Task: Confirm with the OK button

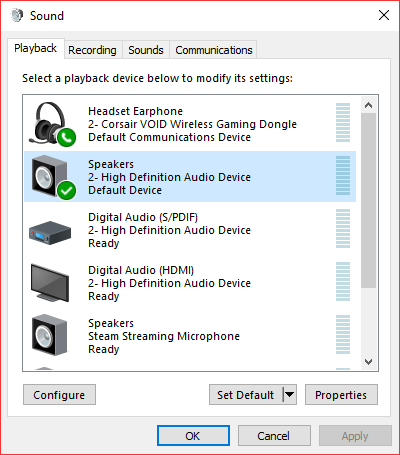Action: (193, 436)
